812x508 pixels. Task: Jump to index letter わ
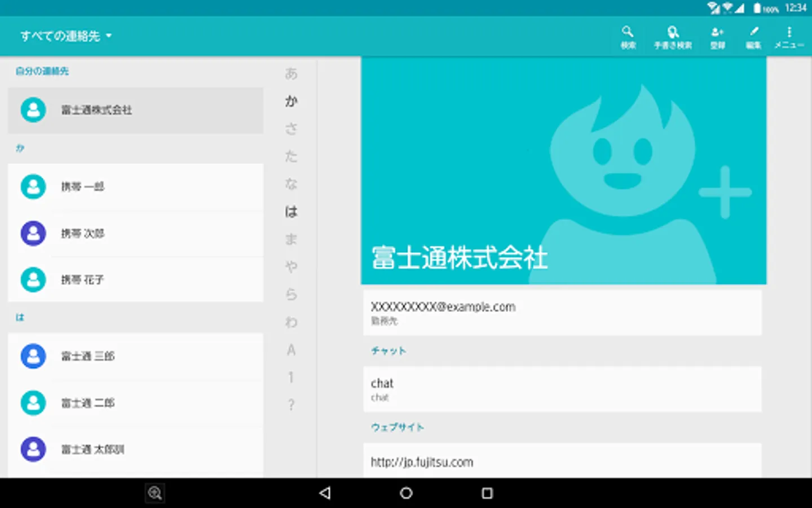(291, 322)
